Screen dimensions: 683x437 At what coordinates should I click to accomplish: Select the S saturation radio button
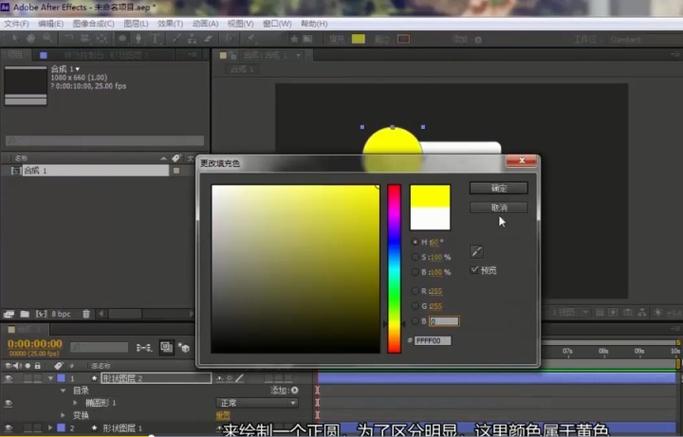click(416, 257)
